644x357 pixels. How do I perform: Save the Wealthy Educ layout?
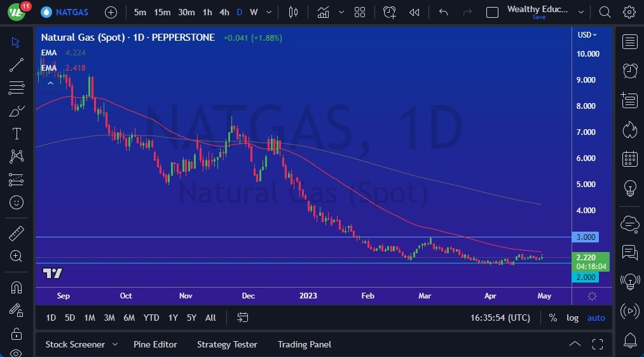tap(539, 17)
